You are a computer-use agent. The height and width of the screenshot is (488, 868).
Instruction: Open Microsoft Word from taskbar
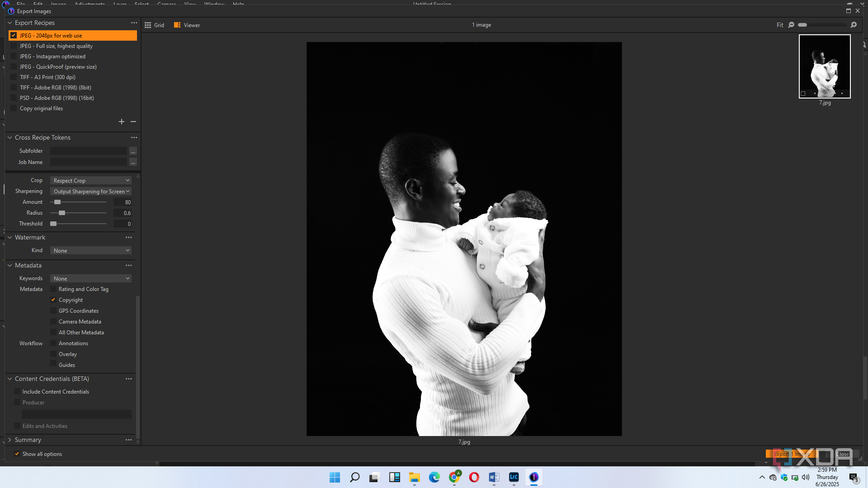pyautogui.click(x=494, y=477)
